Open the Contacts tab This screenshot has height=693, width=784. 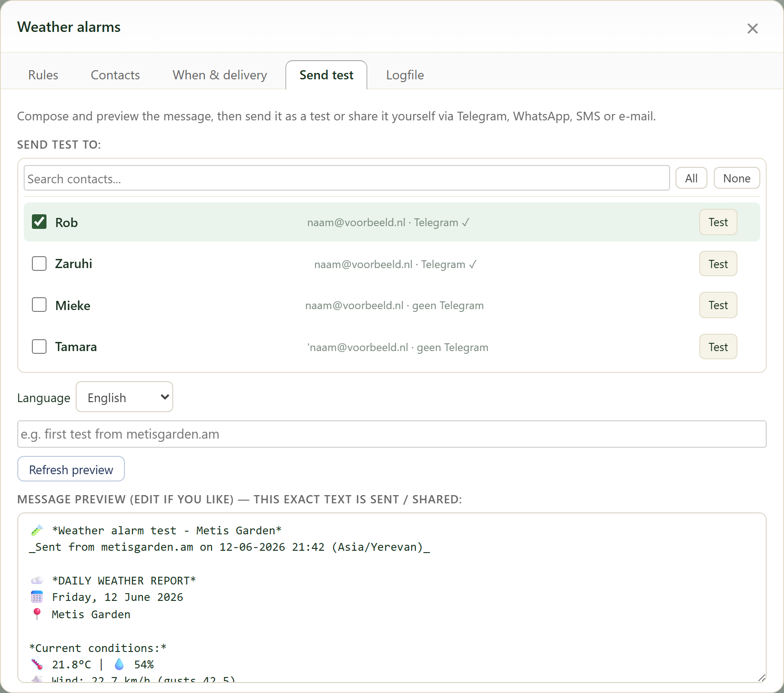pyautogui.click(x=115, y=75)
